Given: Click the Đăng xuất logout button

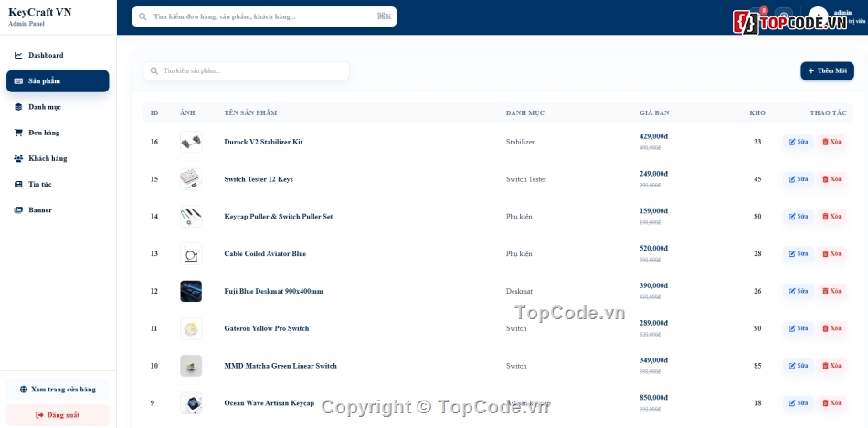Looking at the screenshot, I should click(58, 415).
